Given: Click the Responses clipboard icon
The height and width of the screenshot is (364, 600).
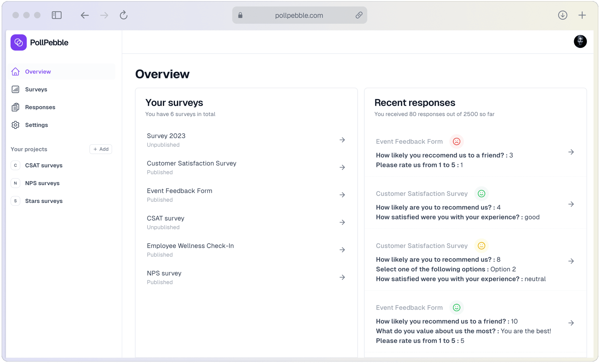Looking at the screenshot, I should (15, 107).
